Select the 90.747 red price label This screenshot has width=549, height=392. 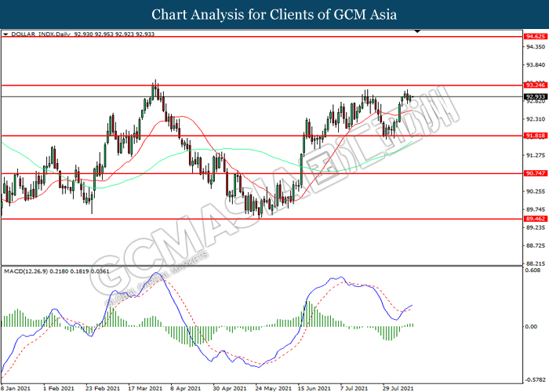pos(536,173)
